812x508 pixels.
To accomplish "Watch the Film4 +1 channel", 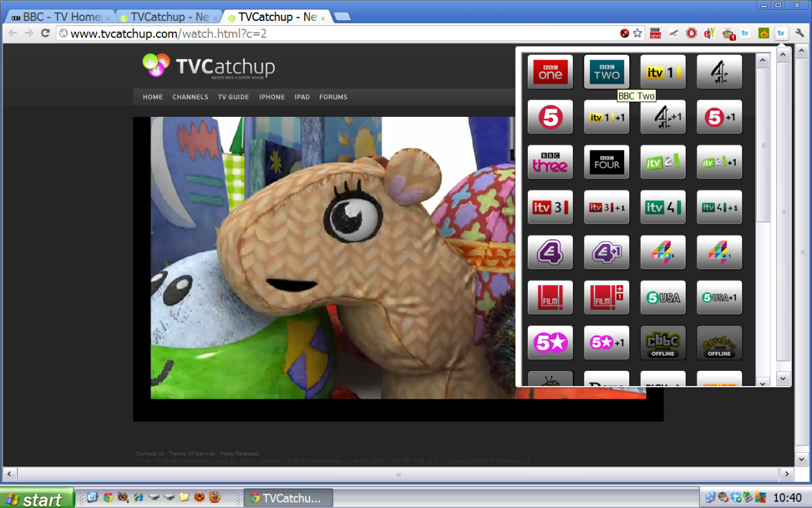I will click(606, 298).
